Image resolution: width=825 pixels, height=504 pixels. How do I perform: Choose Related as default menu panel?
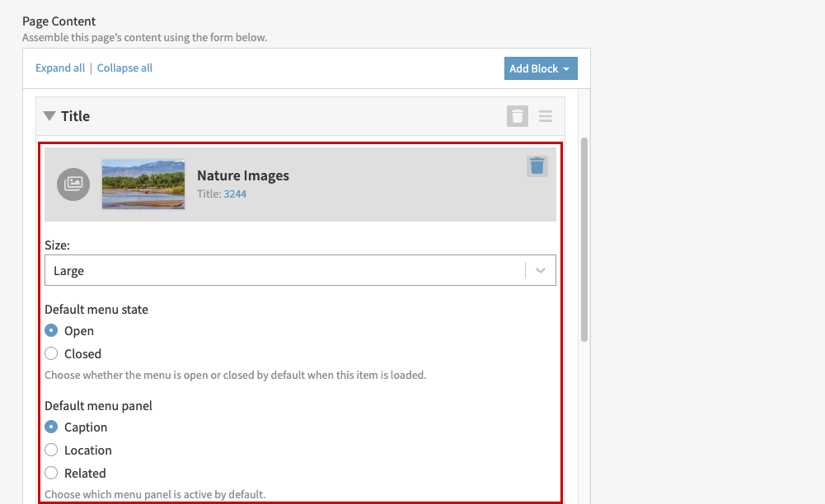[50, 473]
